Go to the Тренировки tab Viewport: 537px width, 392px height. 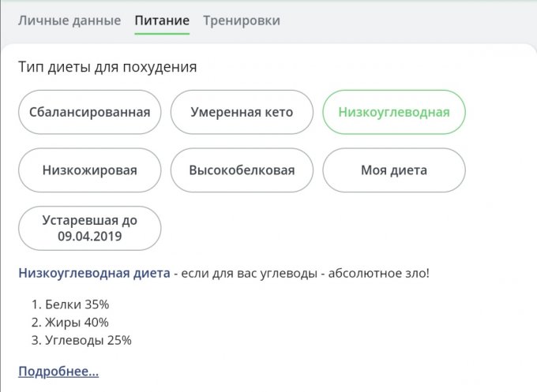pos(241,21)
